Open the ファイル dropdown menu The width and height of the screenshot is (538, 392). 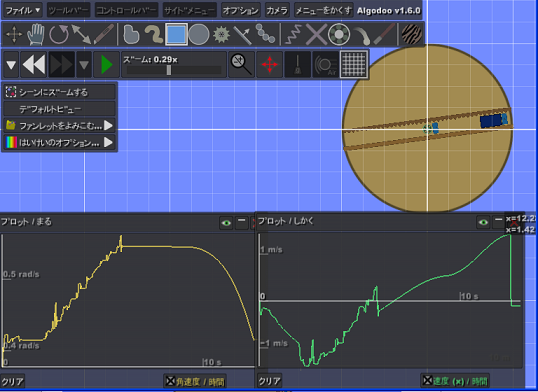coord(23,11)
